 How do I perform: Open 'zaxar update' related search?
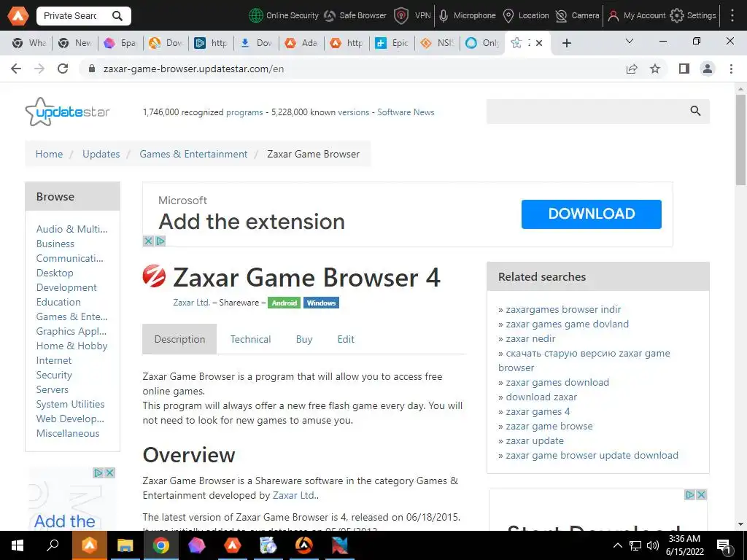[535, 441]
